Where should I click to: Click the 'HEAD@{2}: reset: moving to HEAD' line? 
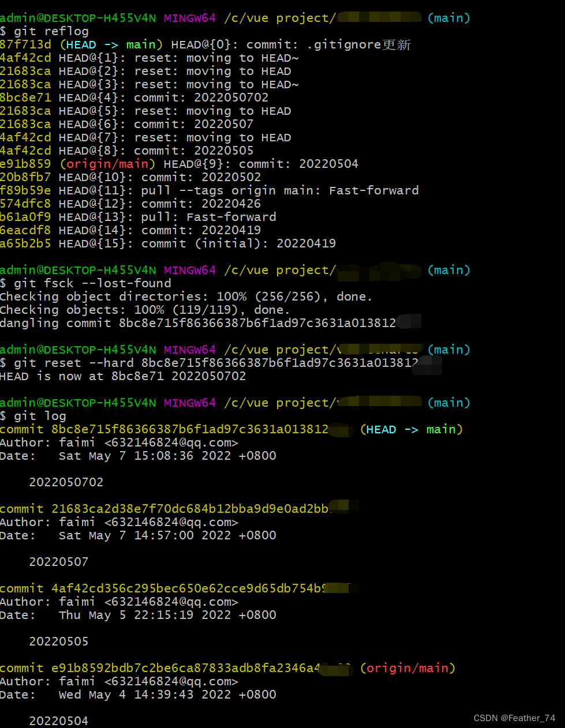(x=145, y=71)
